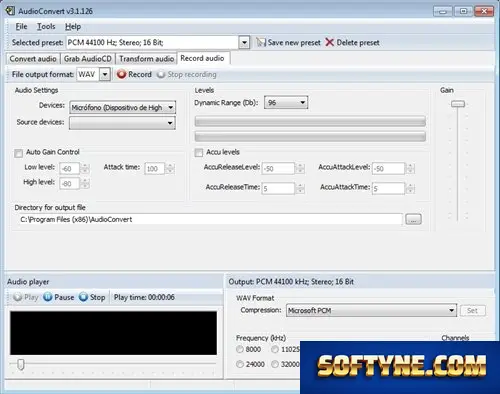Open the Tools menu

tap(46, 26)
